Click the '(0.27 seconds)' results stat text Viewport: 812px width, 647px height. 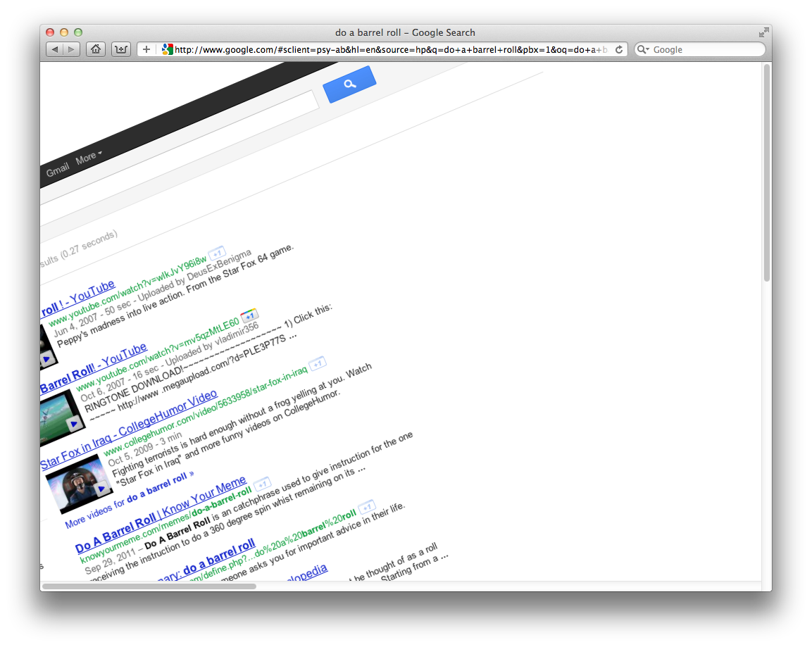click(x=89, y=244)
